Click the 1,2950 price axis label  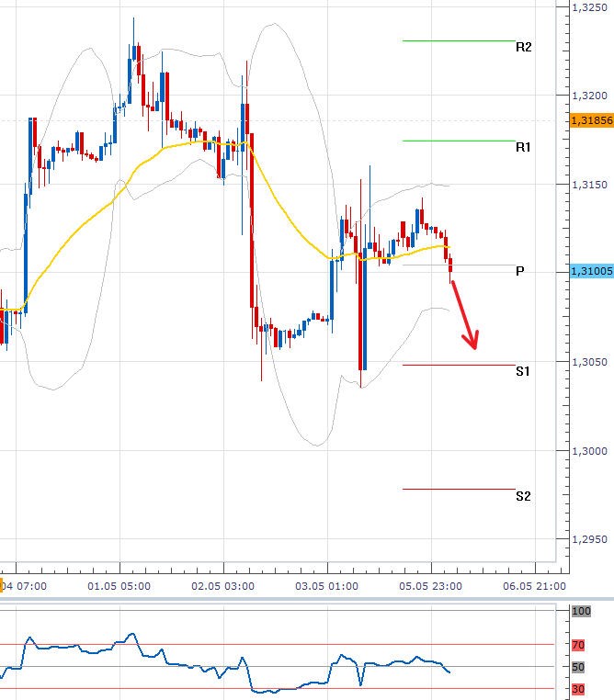point(589,539)
